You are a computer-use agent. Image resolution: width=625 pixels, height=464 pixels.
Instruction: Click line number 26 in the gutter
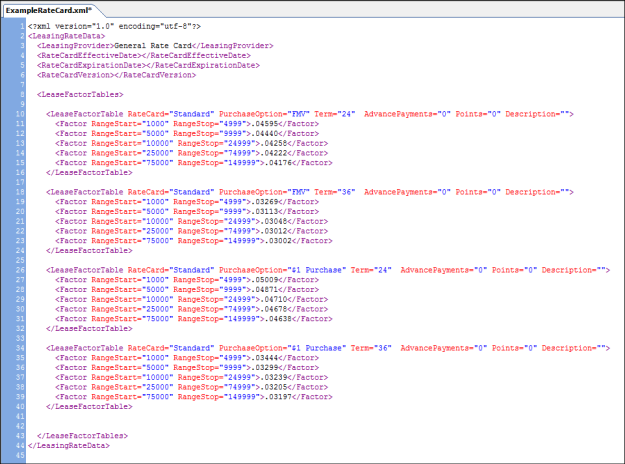pyautogui.click(x=20, y=270)
